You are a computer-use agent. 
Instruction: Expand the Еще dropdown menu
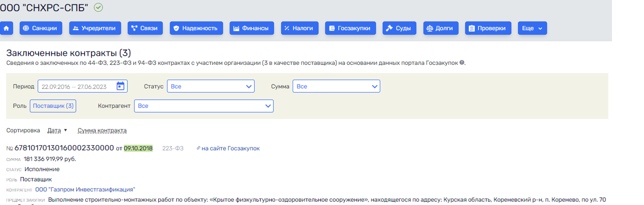point(532,28)
